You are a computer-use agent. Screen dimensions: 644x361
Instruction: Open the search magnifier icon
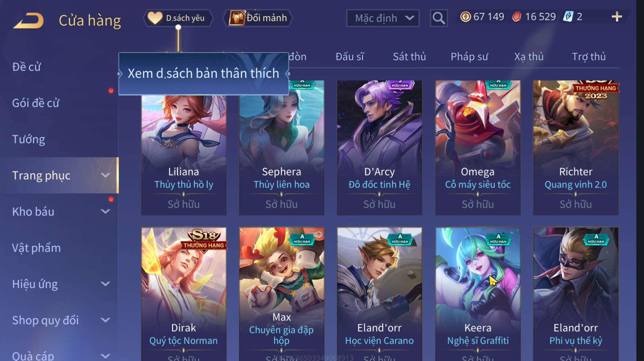click(439, 18)
